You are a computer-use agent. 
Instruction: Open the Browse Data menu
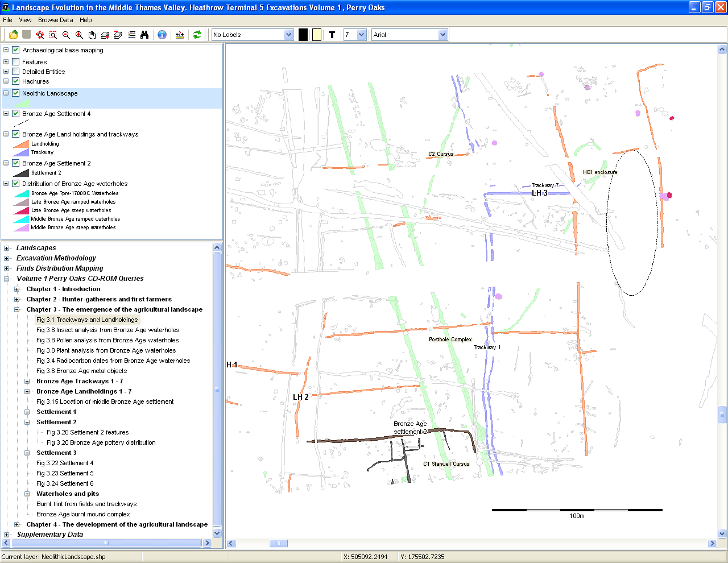pyautogui.click(x=55, y=20)
